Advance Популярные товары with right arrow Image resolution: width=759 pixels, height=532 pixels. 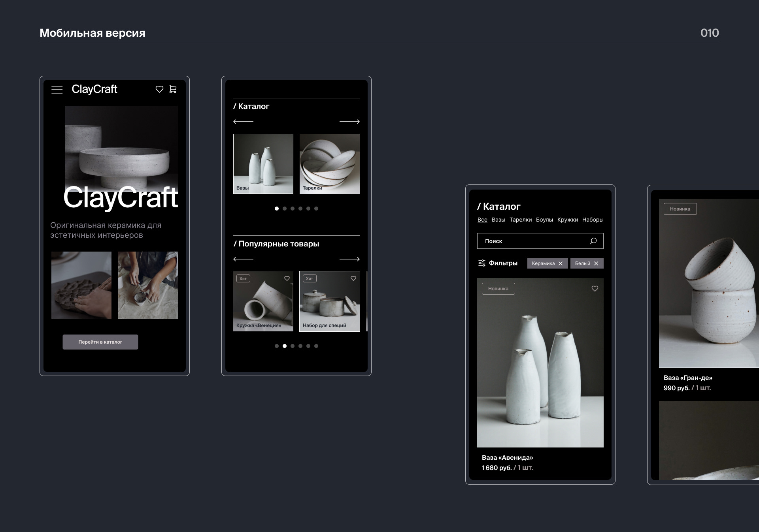click(x=349, y=259)
